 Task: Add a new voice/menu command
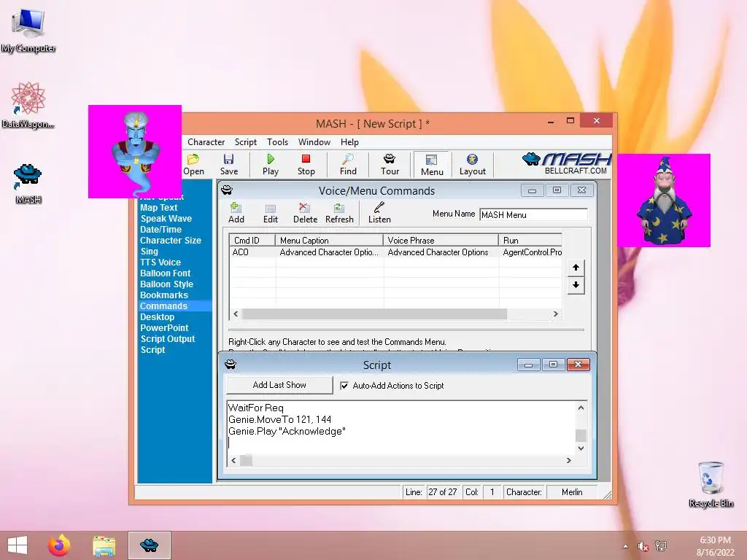(236, 213)
